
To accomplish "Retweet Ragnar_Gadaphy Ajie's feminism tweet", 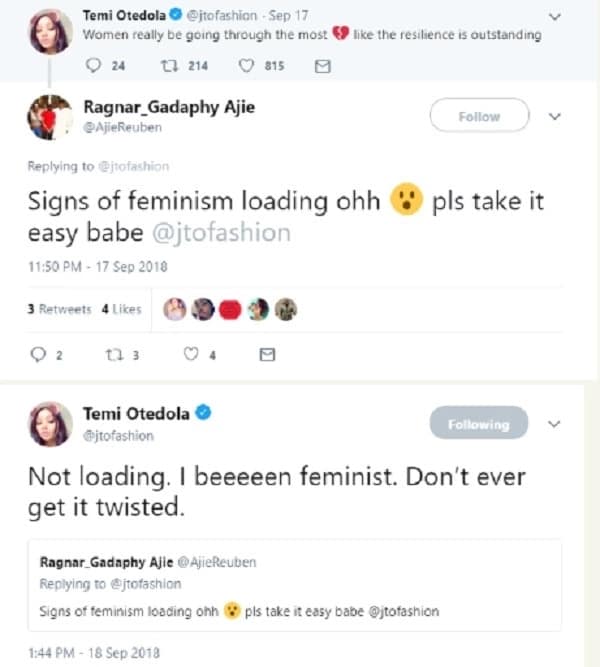I will click(111, 354).
